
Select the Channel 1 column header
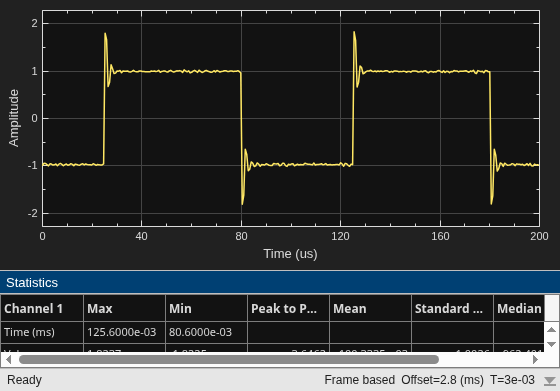[42, 308]
